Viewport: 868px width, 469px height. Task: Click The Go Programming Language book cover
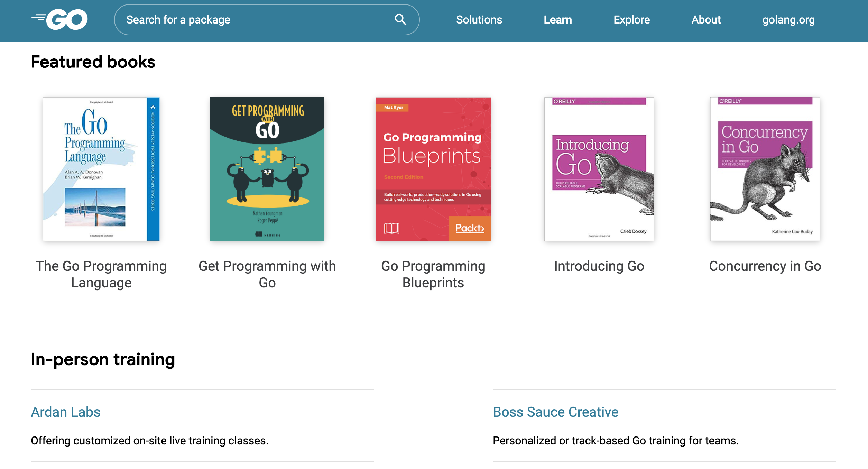(101, 169)
